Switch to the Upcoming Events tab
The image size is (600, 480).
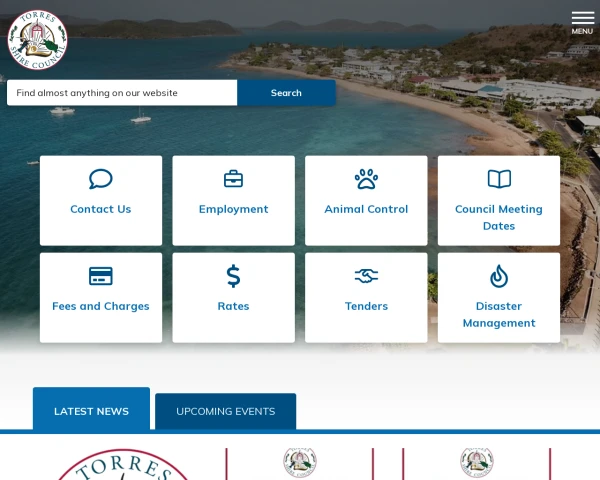(225, 411)
